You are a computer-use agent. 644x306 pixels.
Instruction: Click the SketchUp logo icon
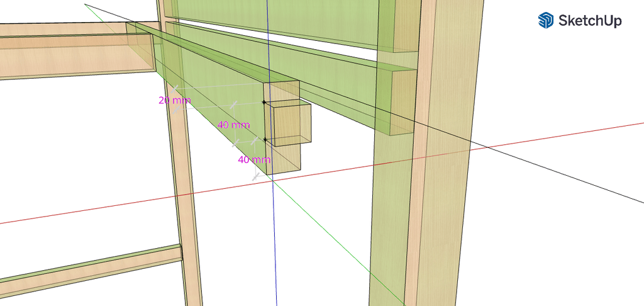click(546, 20)
